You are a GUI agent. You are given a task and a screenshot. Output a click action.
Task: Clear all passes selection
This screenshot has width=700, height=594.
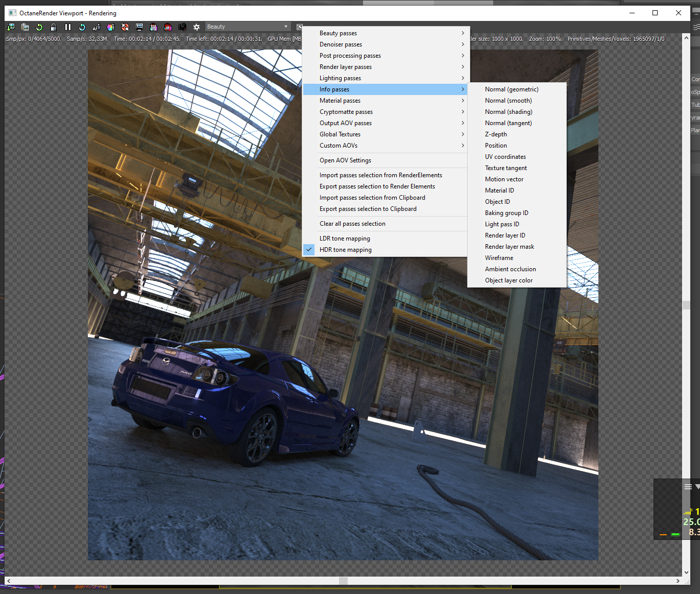[x=385, y=224]
